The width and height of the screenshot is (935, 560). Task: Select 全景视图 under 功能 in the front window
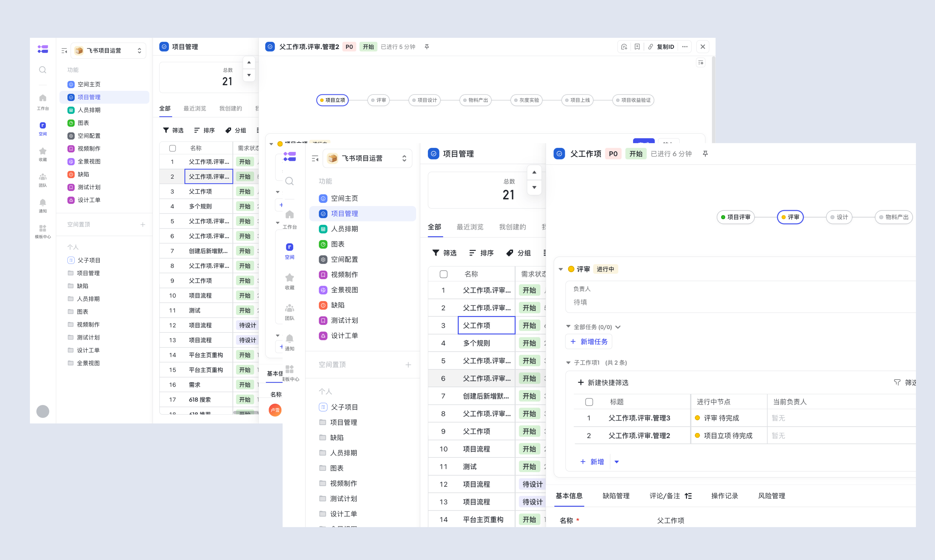click(363, 290)
